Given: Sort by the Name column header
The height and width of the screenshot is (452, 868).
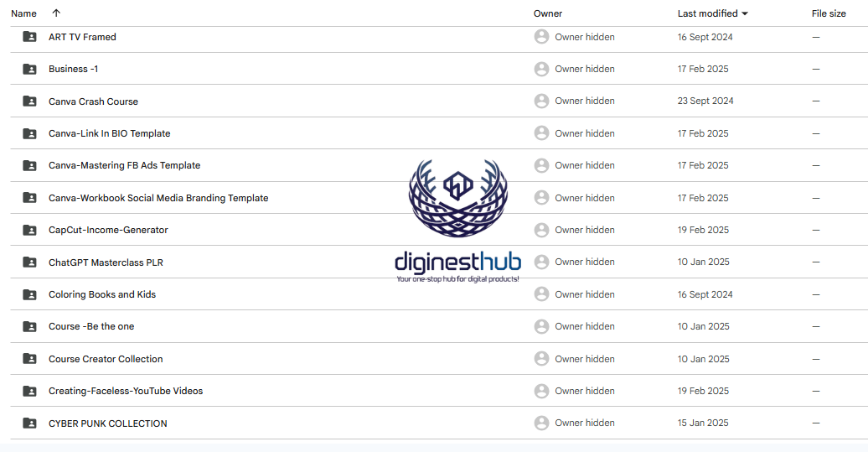Looking at the screenshot, I should 23,13.
